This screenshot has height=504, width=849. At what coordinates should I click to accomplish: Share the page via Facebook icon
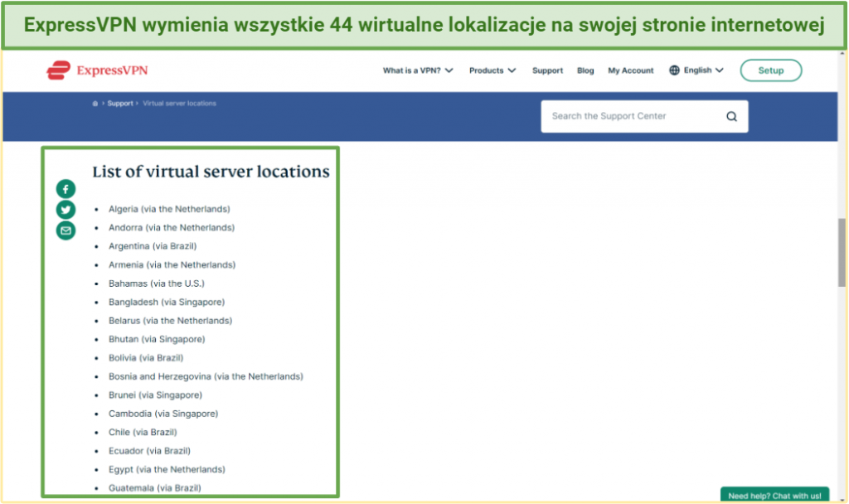pyautogui.click(x=65, y=189)
